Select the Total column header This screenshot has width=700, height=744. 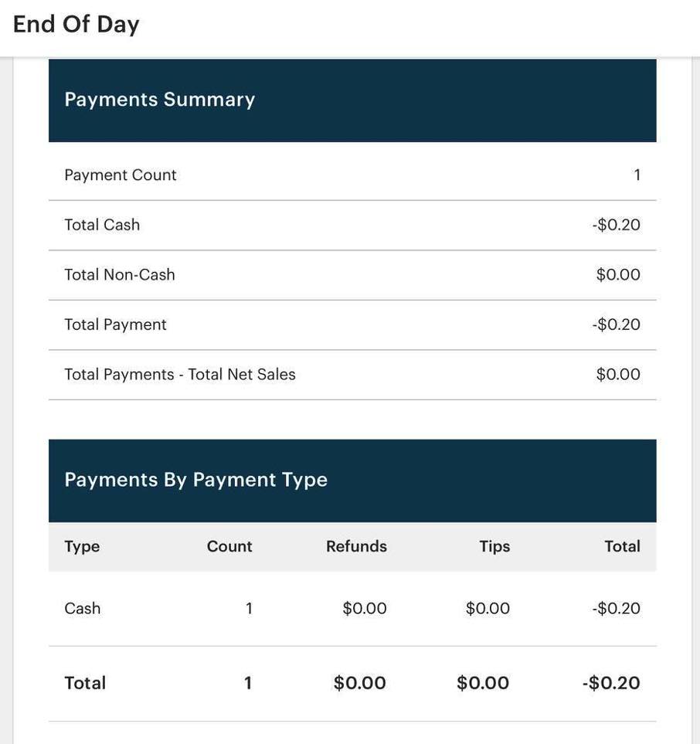tap(621, 545)
